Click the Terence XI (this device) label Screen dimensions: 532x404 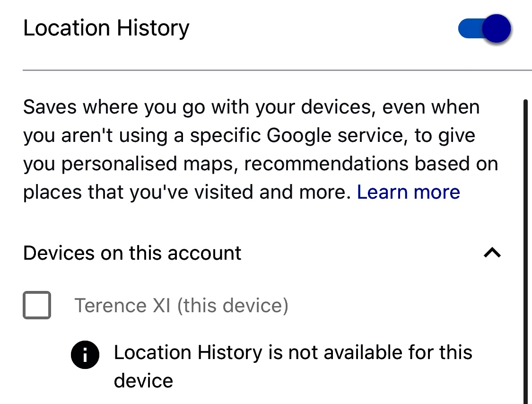(x=181, y=305)
